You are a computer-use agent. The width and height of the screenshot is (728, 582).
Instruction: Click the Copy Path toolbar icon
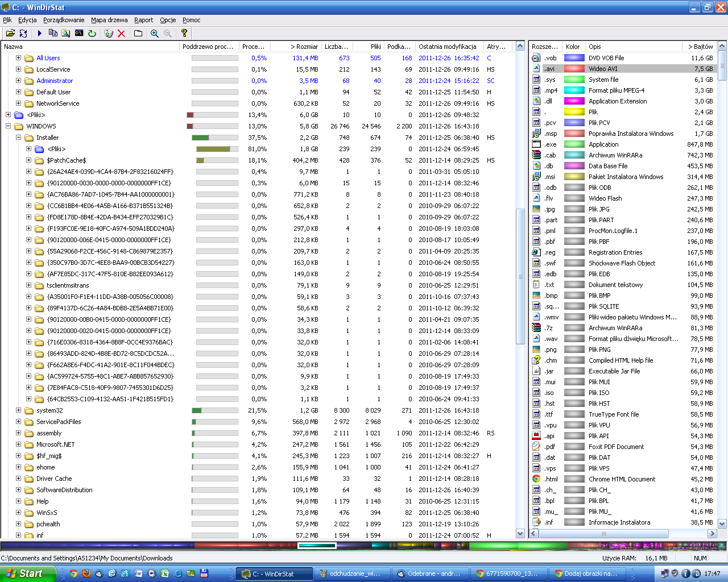[53, 34]
